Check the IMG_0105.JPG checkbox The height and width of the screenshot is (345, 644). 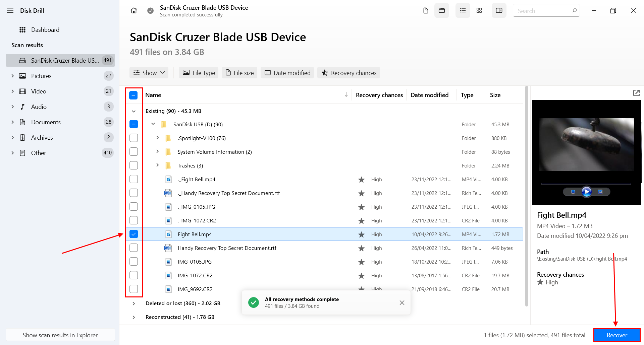tap(133, 262)
